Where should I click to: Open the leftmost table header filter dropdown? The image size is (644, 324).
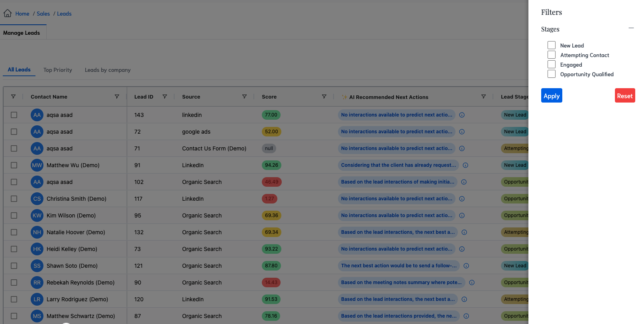pyautogui.click(x=13, y=97)
